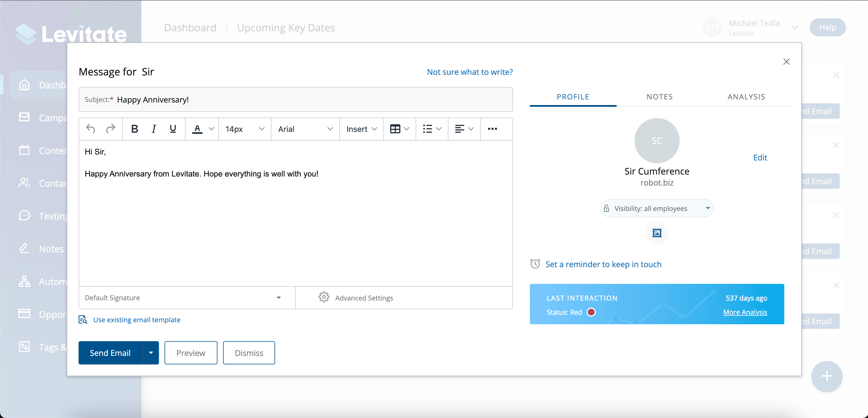Click the postage stamp icon under visibility
The image size is (868, 418).
657,233
